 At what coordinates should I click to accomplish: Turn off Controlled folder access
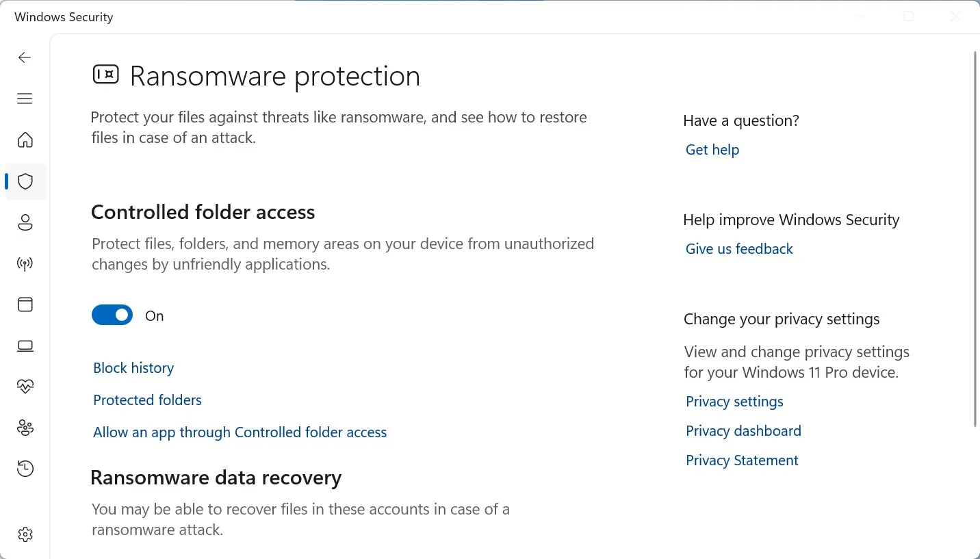(112, 315)
